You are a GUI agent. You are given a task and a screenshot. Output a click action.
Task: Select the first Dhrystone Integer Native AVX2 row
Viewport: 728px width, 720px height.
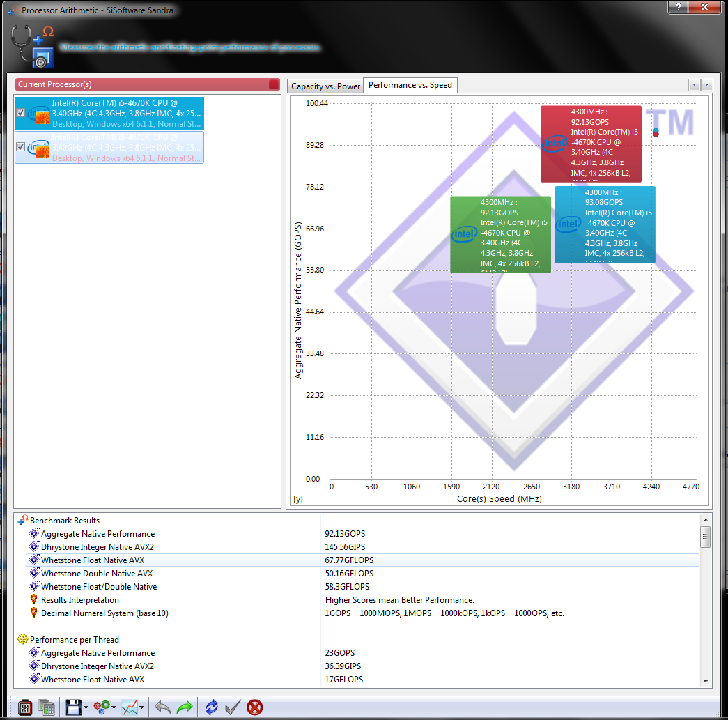(x=362, y=546)
